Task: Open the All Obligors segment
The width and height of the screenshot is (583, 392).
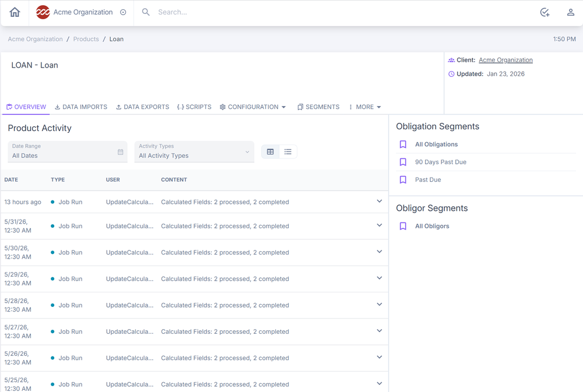Action: point(432,226)
